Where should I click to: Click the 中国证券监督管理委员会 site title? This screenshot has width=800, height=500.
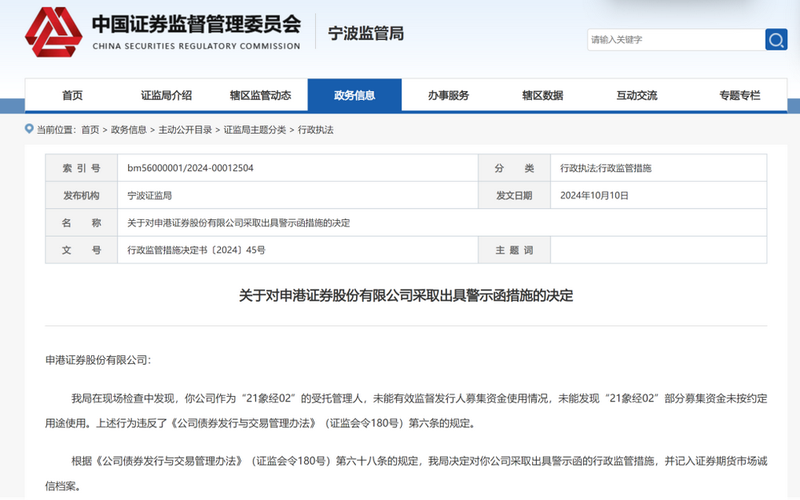[x=196, y=24]
